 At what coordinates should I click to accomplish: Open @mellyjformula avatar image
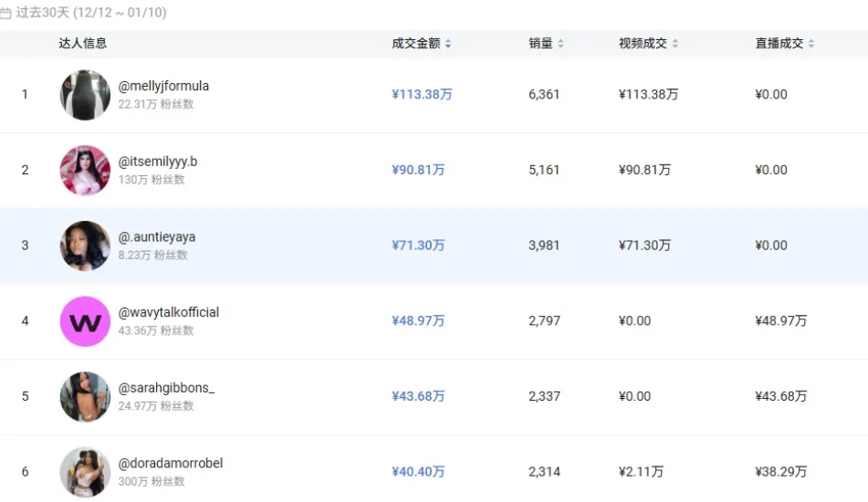pyautogui.click(x=85, y=95)
